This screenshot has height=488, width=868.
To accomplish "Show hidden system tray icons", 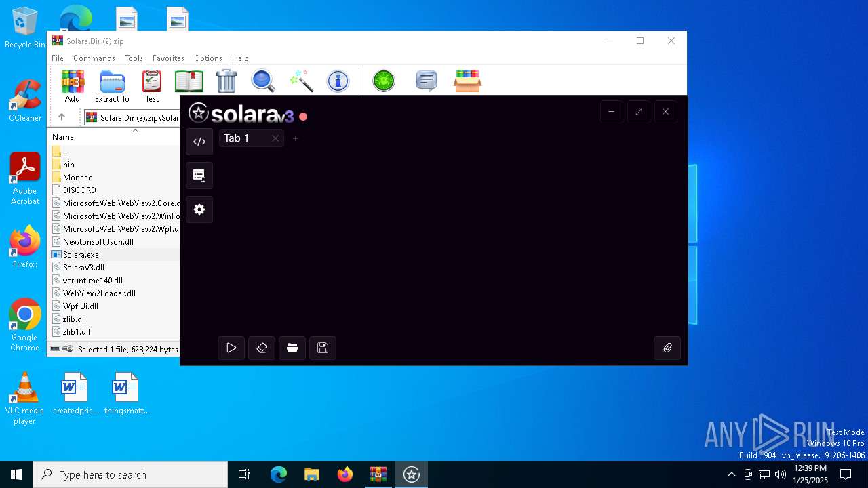I will 731,474.
